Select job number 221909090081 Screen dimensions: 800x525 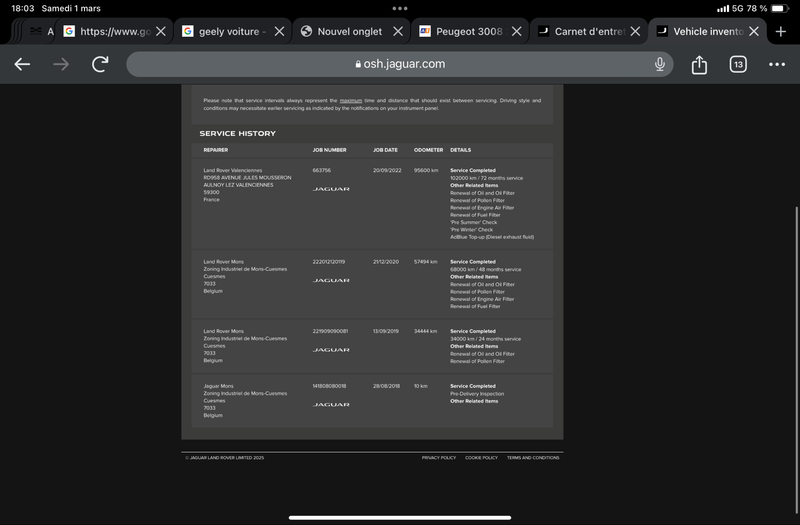(x=330, y=331)
